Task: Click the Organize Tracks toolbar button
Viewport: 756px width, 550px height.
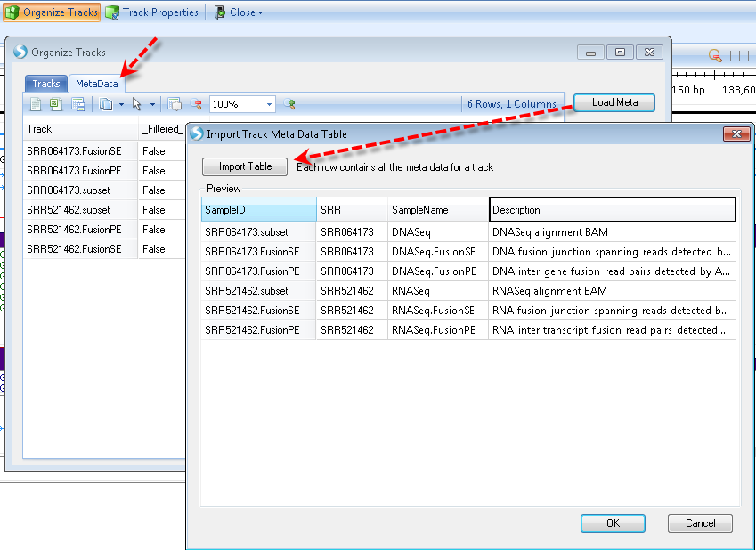Action: pos(52,12)
